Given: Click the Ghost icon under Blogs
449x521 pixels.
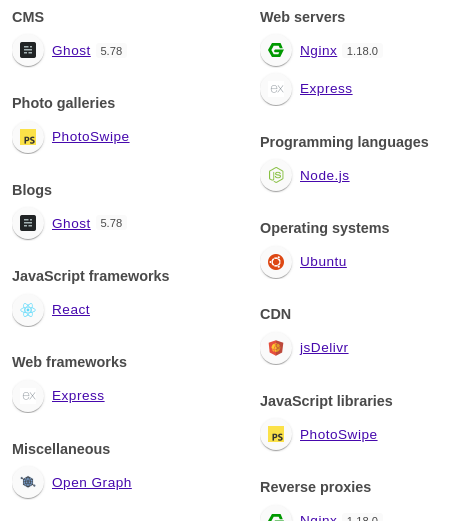Looking at the screenshot, I should 28,223.
